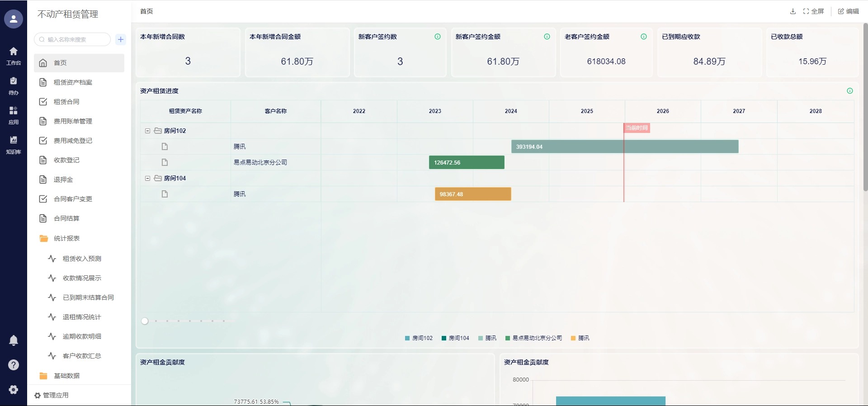Image resolution: width=868 pixels, height=406 pixels.
Task: Click the 编辑 edit button
Action: point(848,11)
